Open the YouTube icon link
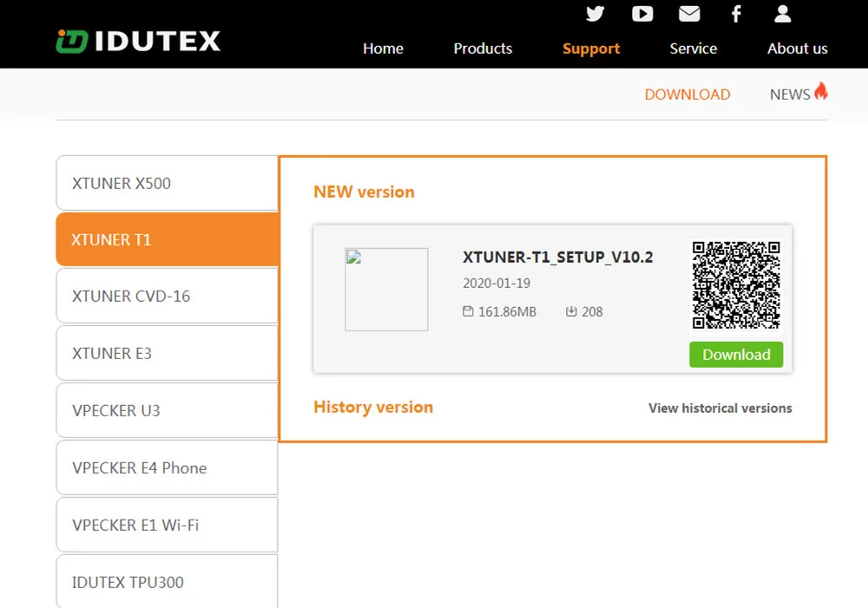The height and width of the screenshot is (608, 868). [642, 13]
